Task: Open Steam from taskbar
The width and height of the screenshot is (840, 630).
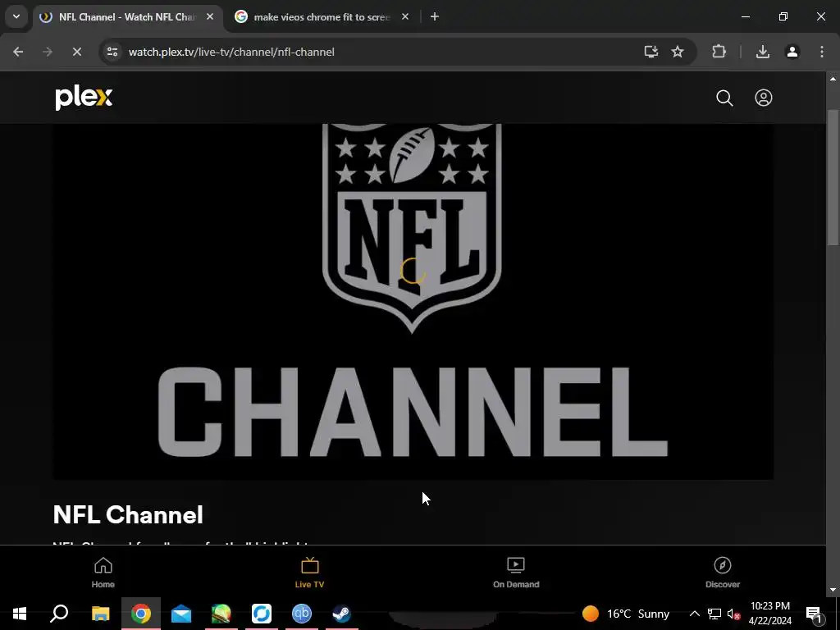Action: [x=342, y=614]
